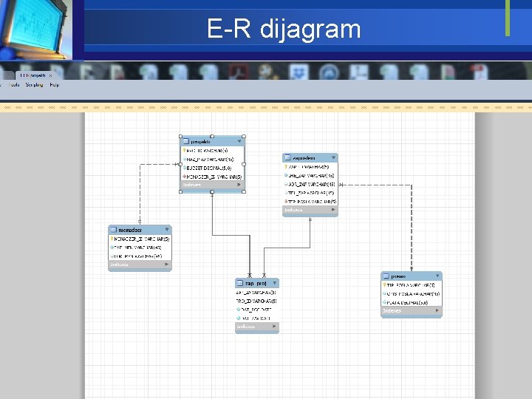The width and height of the screenshot is (532, 399).
Task: Select ADR_ZAP VARCHAR(15) row in zaposleni
Action: (310, 184)
